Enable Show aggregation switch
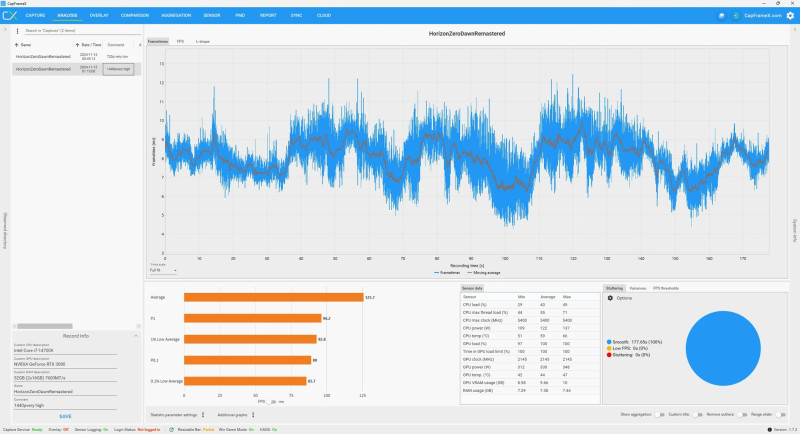Screen dimensions: 800x434 click(659, 415)
